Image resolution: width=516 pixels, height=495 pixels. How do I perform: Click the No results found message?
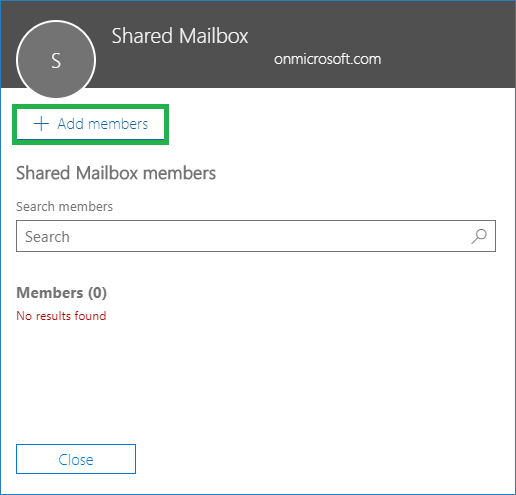[x=61, y=316]
